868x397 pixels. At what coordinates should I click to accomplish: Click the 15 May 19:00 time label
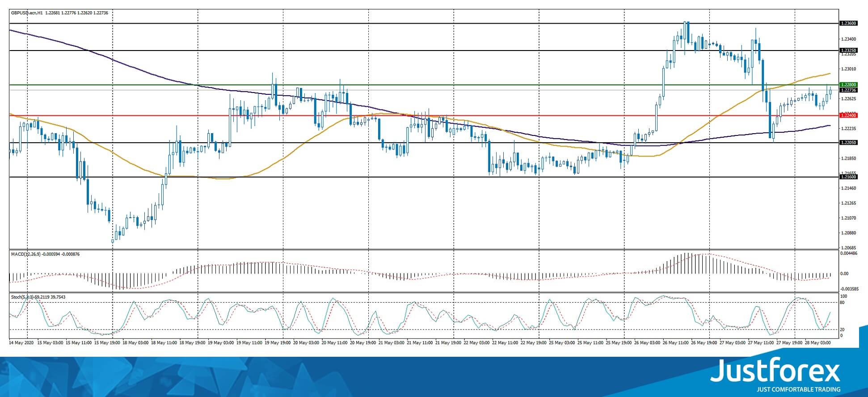(x=107, y=342)
